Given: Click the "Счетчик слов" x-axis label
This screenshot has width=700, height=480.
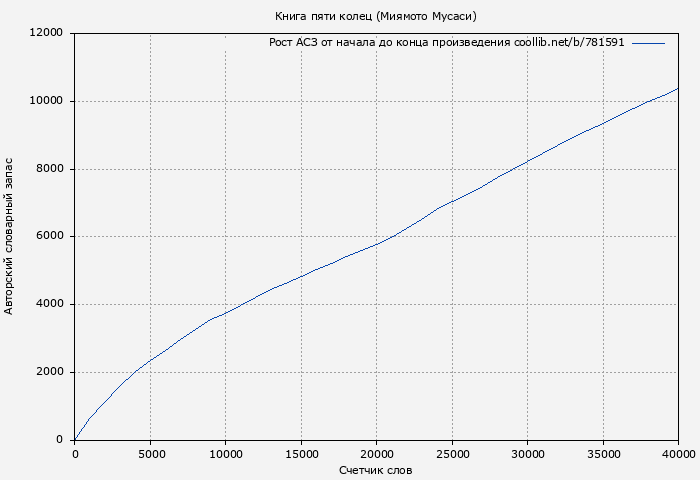Looking at the screenshot, I should tap(375, 470).
